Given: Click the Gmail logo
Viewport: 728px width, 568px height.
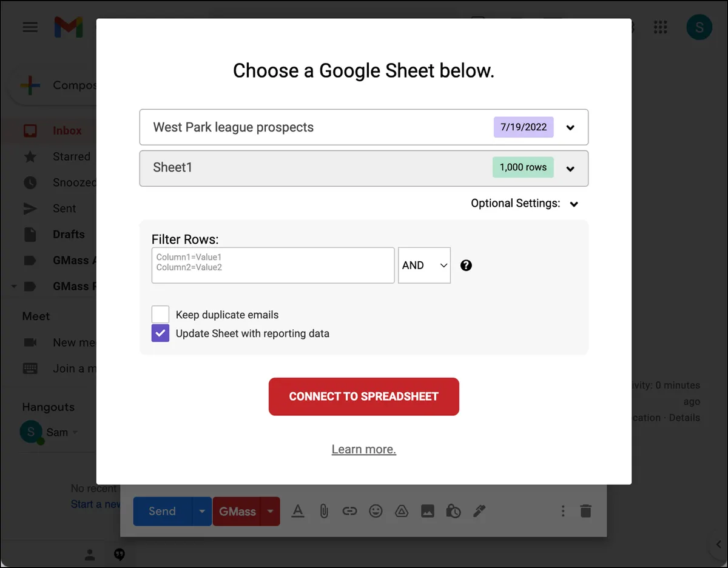Looking at the screenshot, I should (x=69, y=27).
